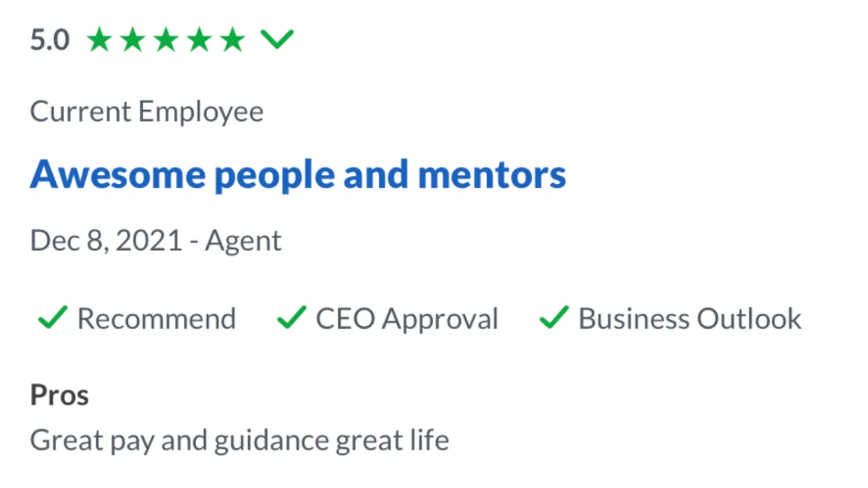The image size is (868, 488).
Task: Click the 5.0 rating number
Action: coord(49,40)
